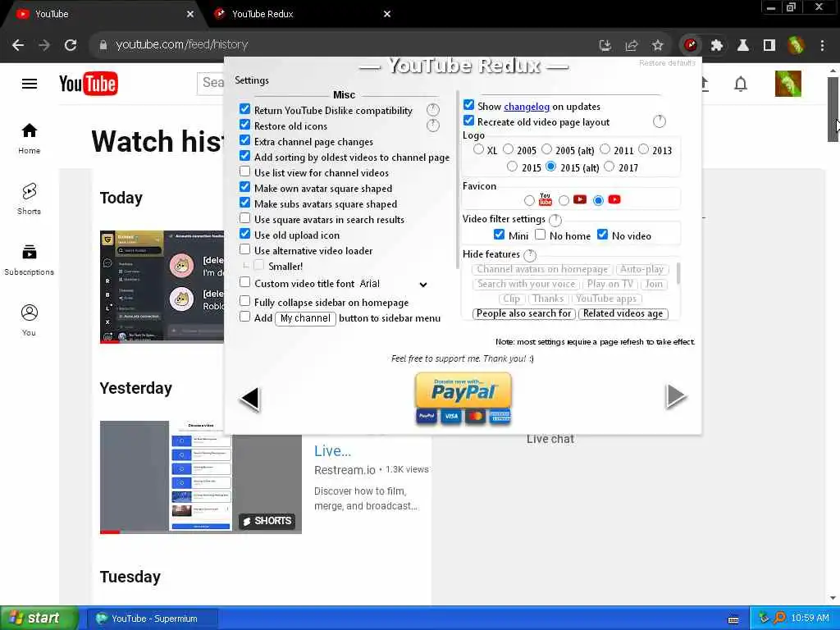Select YouTube - Supermium taskbar item
The image size is (840, 630).
click(x=153, y=619)
